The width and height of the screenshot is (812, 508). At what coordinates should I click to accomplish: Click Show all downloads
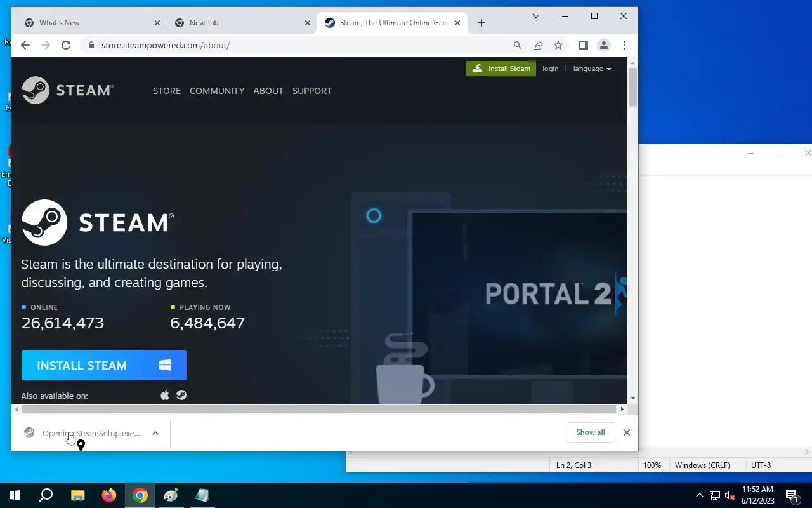coord(590,432)
